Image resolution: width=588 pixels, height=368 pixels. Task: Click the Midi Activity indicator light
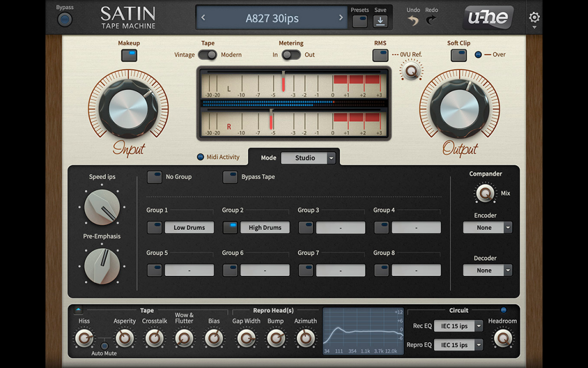point(200,157)
